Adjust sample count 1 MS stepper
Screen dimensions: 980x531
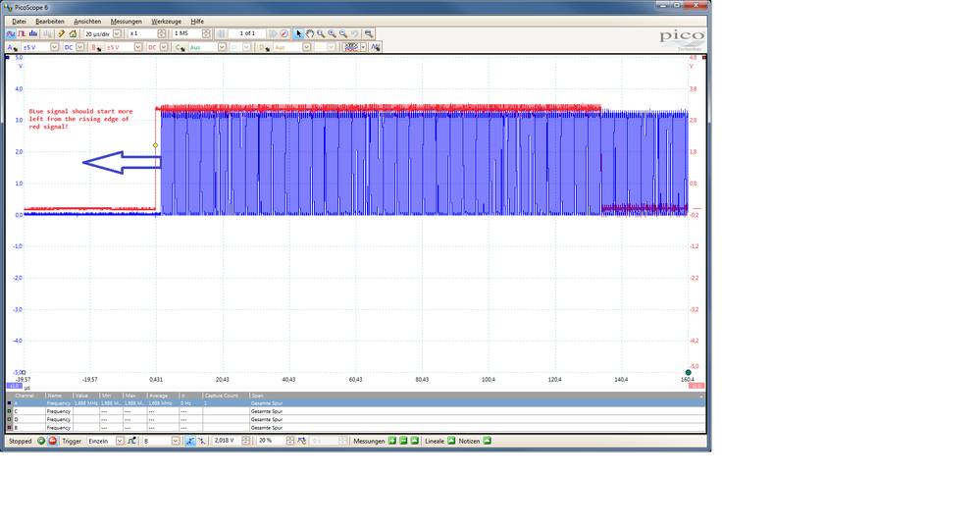[x=206, y=33]
